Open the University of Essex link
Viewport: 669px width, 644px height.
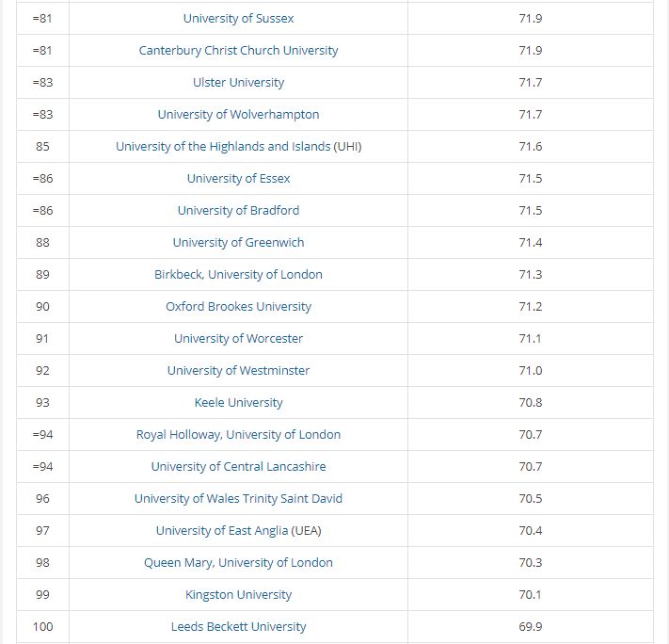238,179
